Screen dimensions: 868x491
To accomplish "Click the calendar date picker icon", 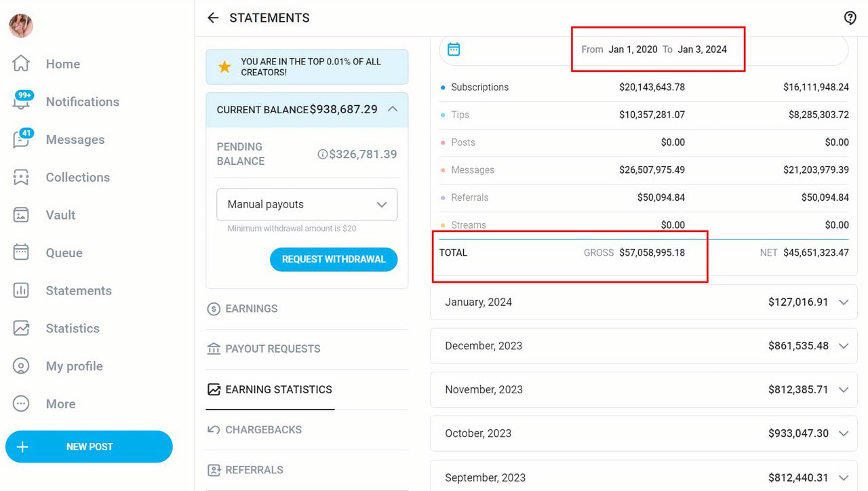I will click(454, 49).
